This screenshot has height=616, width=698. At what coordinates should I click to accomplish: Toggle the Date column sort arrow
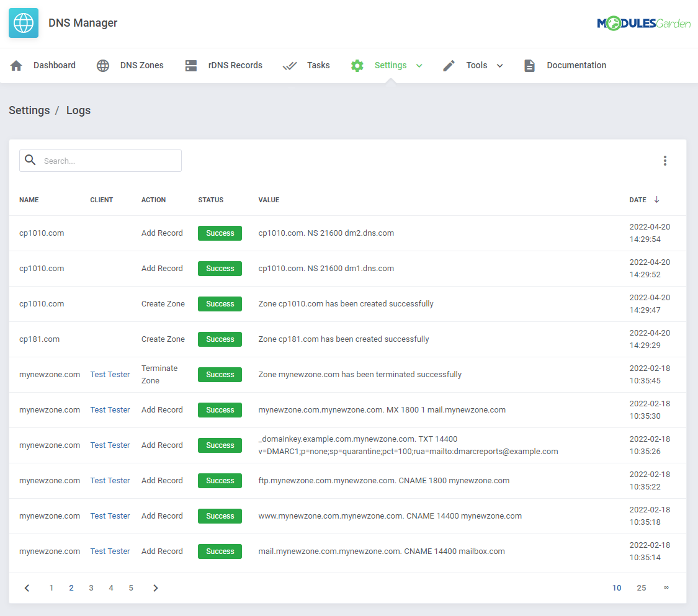point(656,199)
